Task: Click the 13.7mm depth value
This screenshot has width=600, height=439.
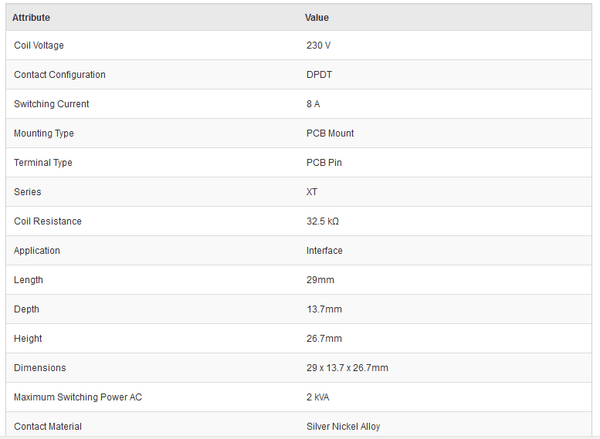Action: [324, 309]
